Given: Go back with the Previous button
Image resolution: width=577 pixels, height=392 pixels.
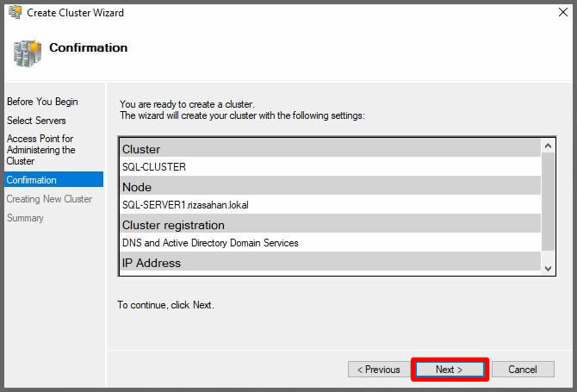Looking at the screenshot, I should click(x=378, y=370).
